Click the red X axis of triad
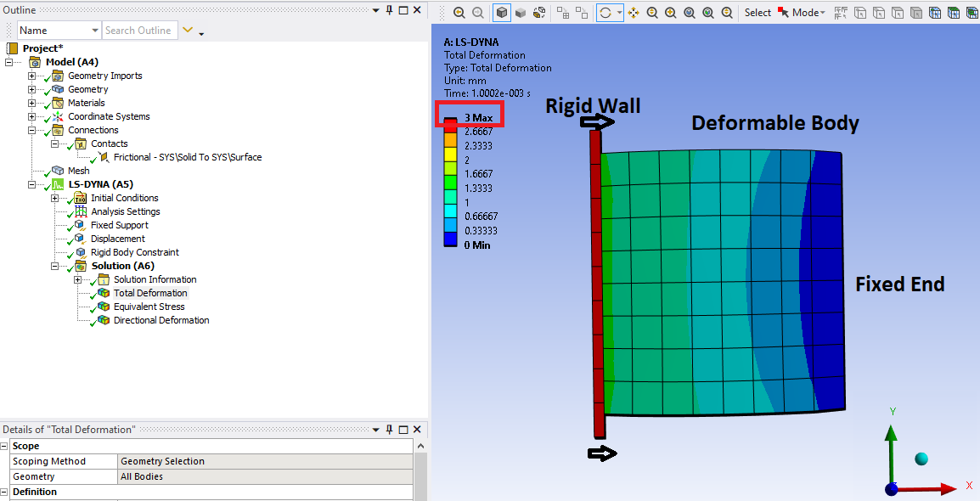This screenshot has width=980, height=501. tap(927, 488)
